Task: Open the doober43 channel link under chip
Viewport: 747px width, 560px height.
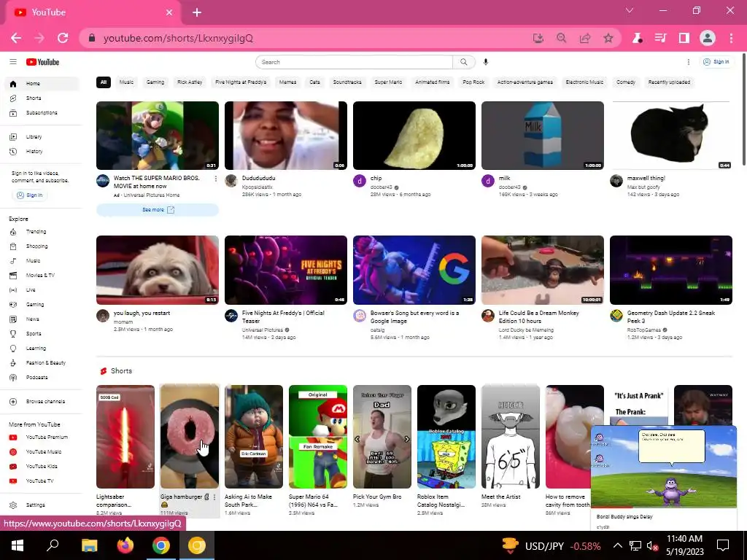Action: [382, 187]
